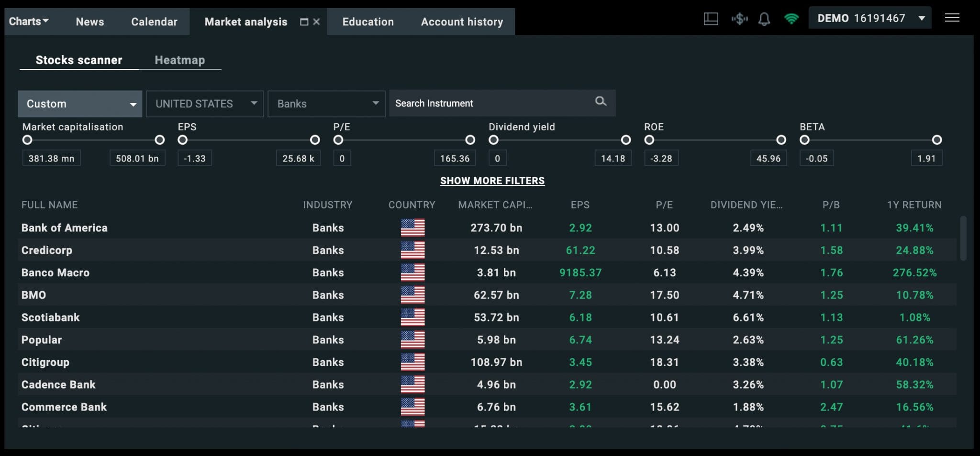Open the hamburger main menu
This screenshot has width=980, height=456.
pos(952,18)
